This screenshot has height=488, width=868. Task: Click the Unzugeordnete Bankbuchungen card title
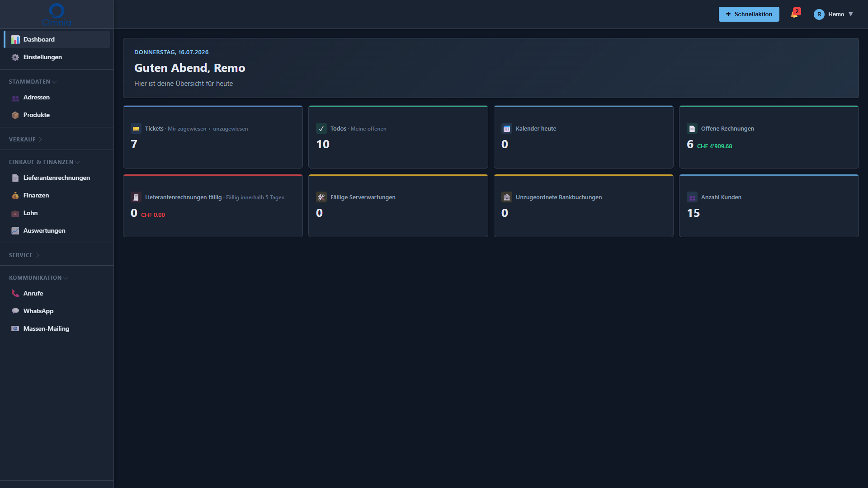pos(559,197)
